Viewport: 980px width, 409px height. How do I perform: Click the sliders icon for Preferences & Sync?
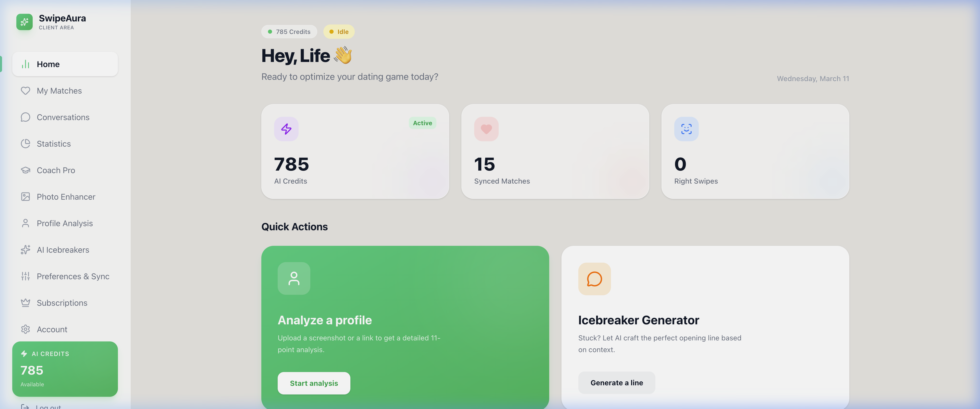(x=26, y=276)
